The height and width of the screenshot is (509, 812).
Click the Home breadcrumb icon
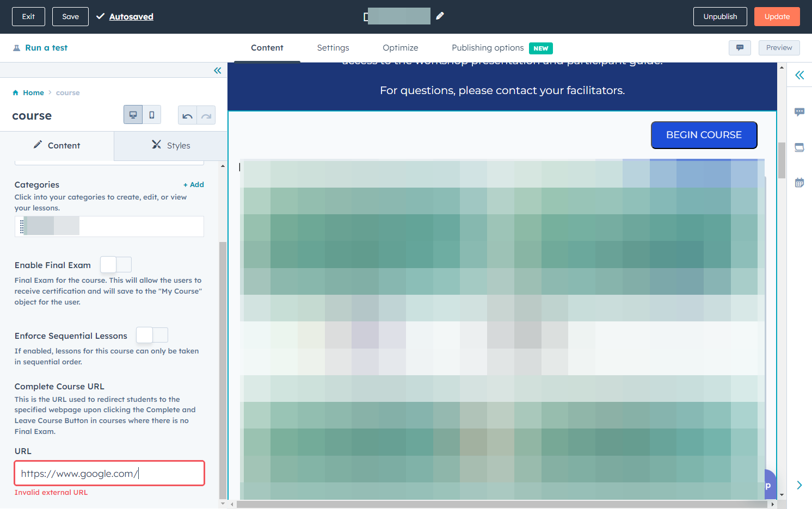point(16,92)
